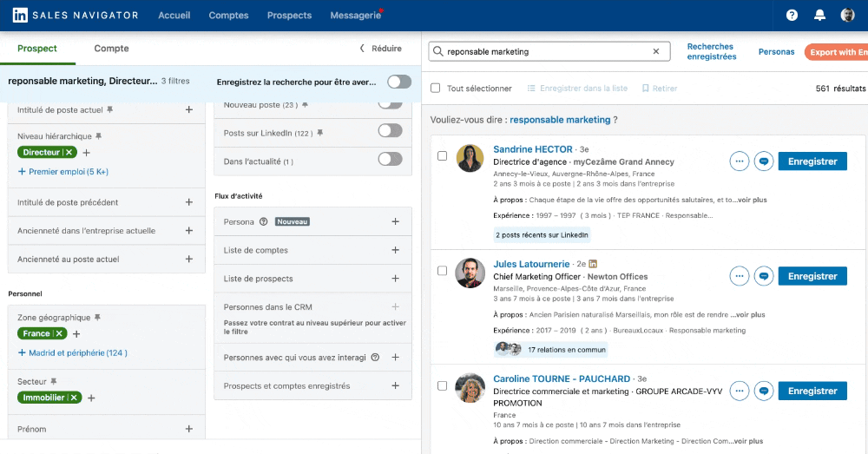This screenshot has width=868, height=454.
Task: Click LinkedIn premium badge next to Jules Latournerie
Action: [593, 264]
